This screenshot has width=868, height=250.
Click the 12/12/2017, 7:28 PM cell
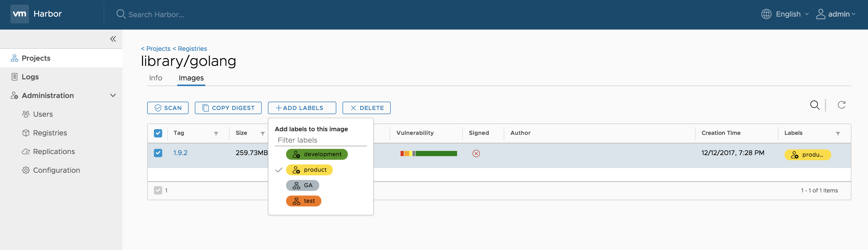tap(732, 153)
